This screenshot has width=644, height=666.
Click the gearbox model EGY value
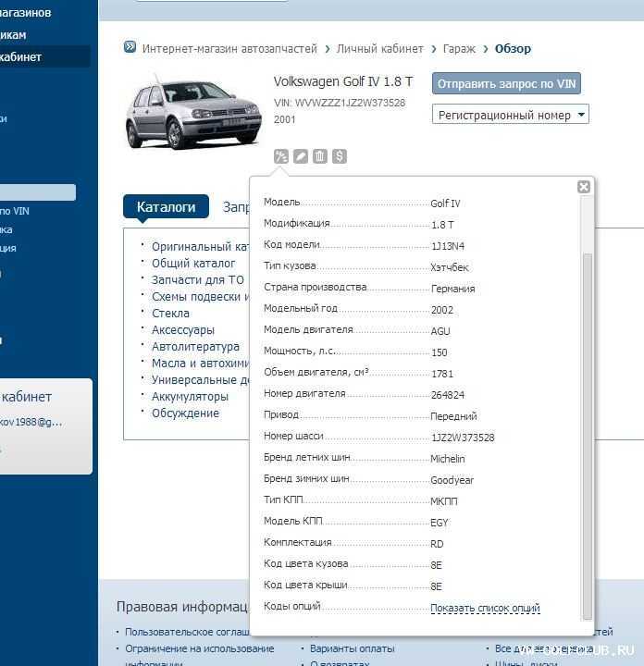(x=440, y=523)
